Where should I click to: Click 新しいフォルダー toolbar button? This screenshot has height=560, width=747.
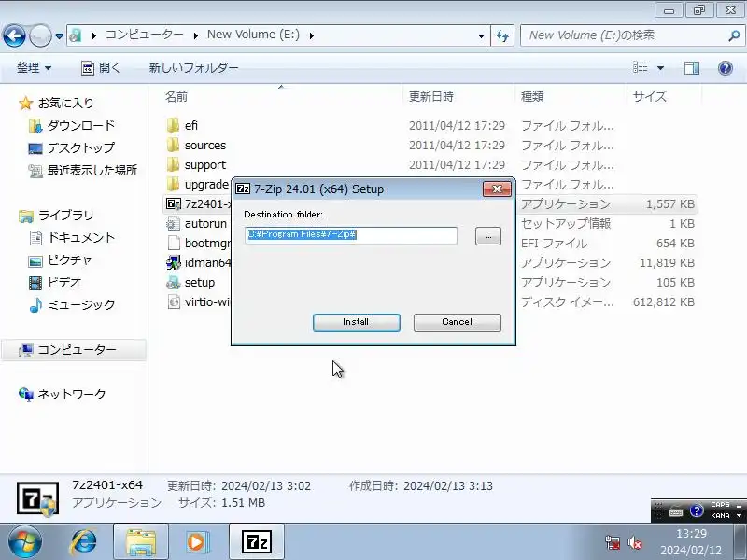click(x=193, y=68)
